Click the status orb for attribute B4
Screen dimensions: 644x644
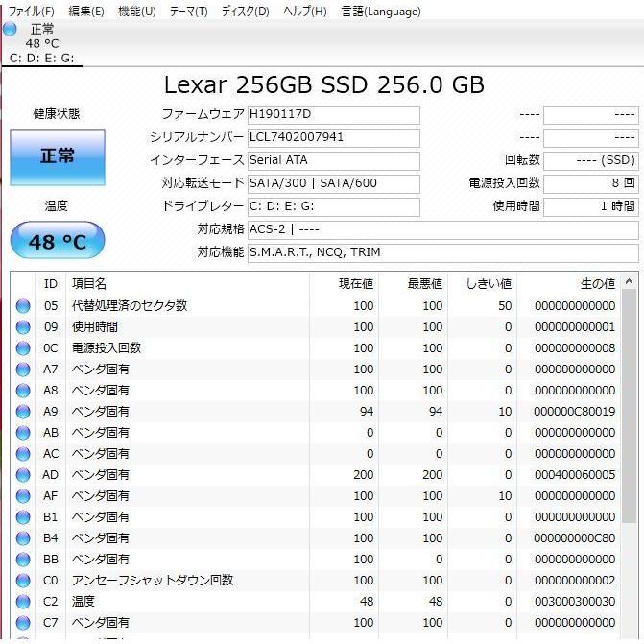coord(23,538)
